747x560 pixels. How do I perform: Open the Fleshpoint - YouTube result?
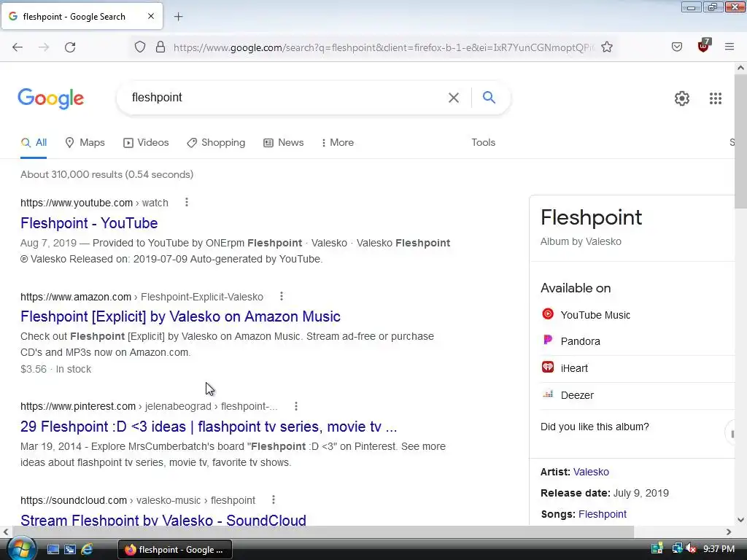[x=89, y=223]
